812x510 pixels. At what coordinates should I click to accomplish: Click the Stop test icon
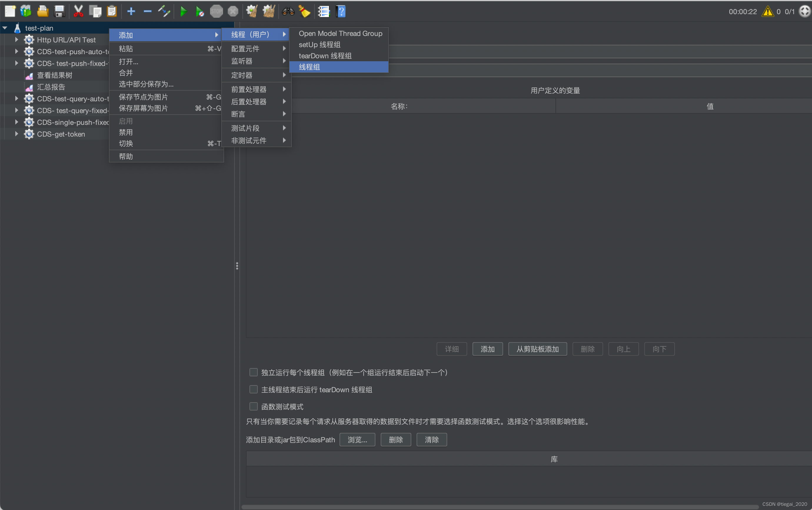tap(216, 11)
